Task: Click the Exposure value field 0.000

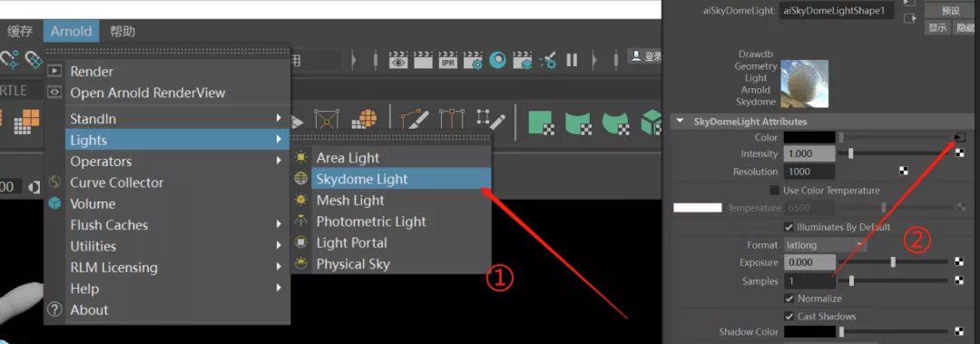Action: 810,262
